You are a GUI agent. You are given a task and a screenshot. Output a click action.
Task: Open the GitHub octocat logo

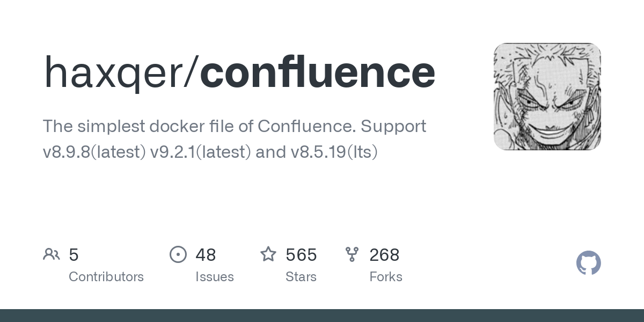[x=589, y=263]
